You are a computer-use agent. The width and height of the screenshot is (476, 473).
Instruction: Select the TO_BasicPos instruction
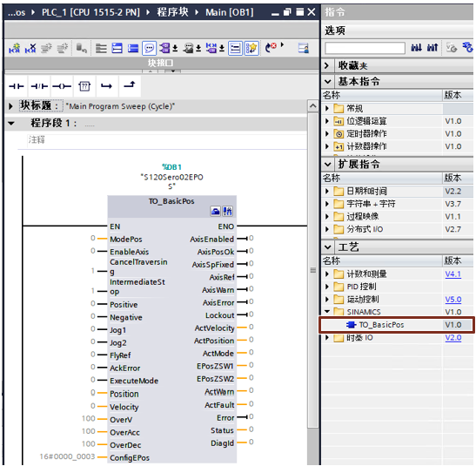(x=397, y=325)
